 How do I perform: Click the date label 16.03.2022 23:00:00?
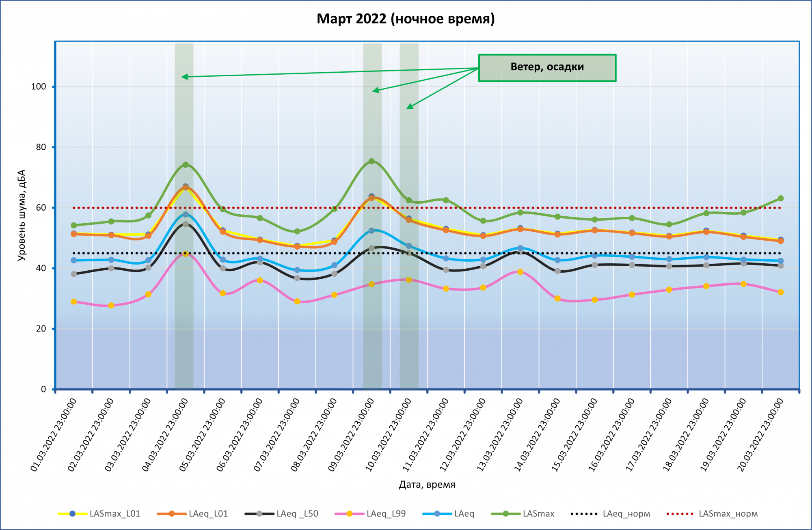point(612,435)
